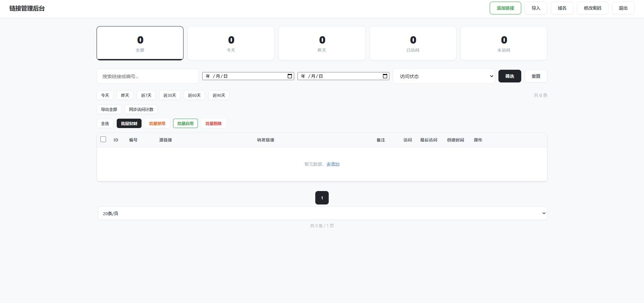Select the 今天 stats card
The width and height of the screenshot is (644, 303).
point(231,43)
